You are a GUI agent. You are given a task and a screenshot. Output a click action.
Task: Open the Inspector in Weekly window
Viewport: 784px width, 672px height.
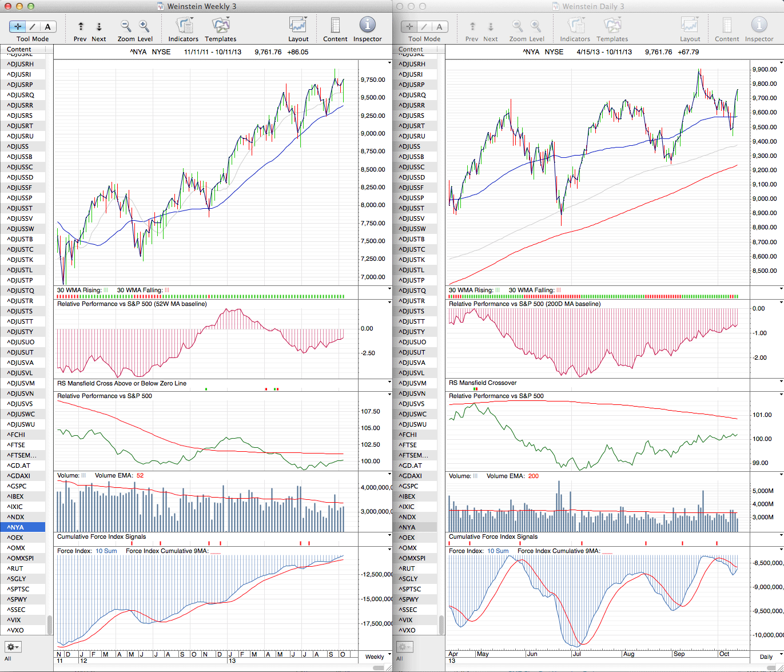pyautogui.click(x=367, y=26)
